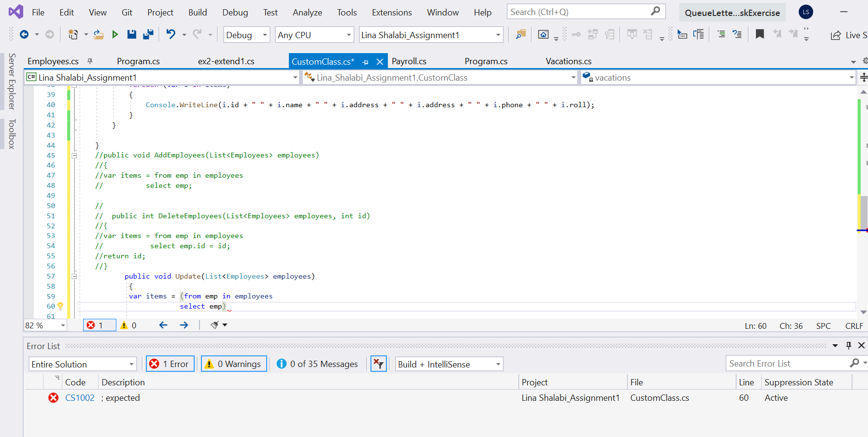The width and height of the screenshot is (868, 437).
Task: Click the search magnifier in the Search box
Action: (x=655, y=11)
